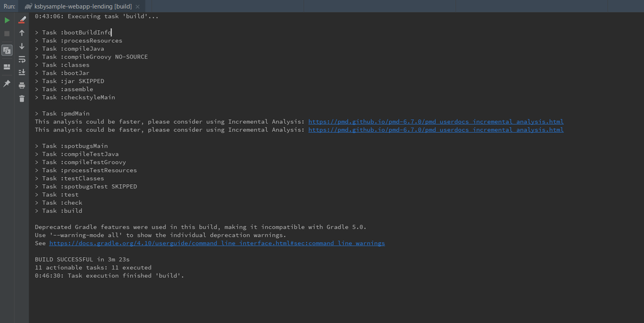Clear all console output with the trash icon
Screen dimensions: 644x323
point(22,99)
